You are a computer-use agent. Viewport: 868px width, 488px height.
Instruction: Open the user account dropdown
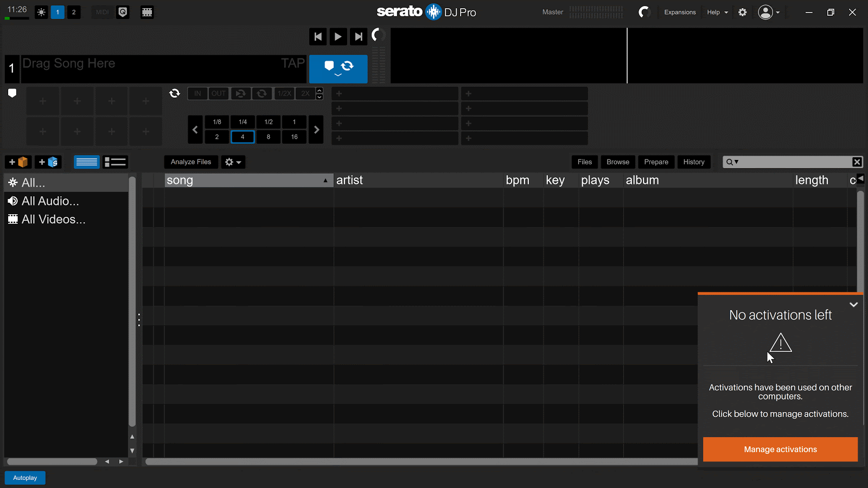pyautogui.click(x=768, y=12)
